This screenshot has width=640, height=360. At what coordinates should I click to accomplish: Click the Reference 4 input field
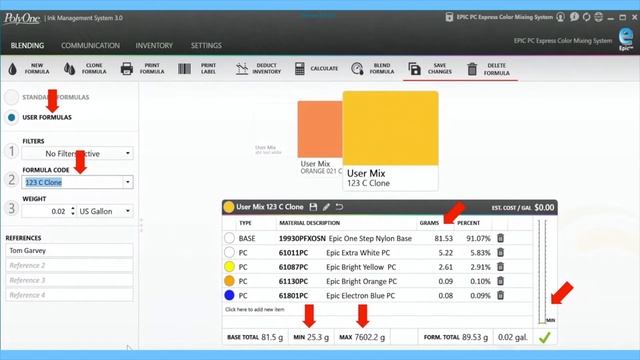click(x=69, y=295)
